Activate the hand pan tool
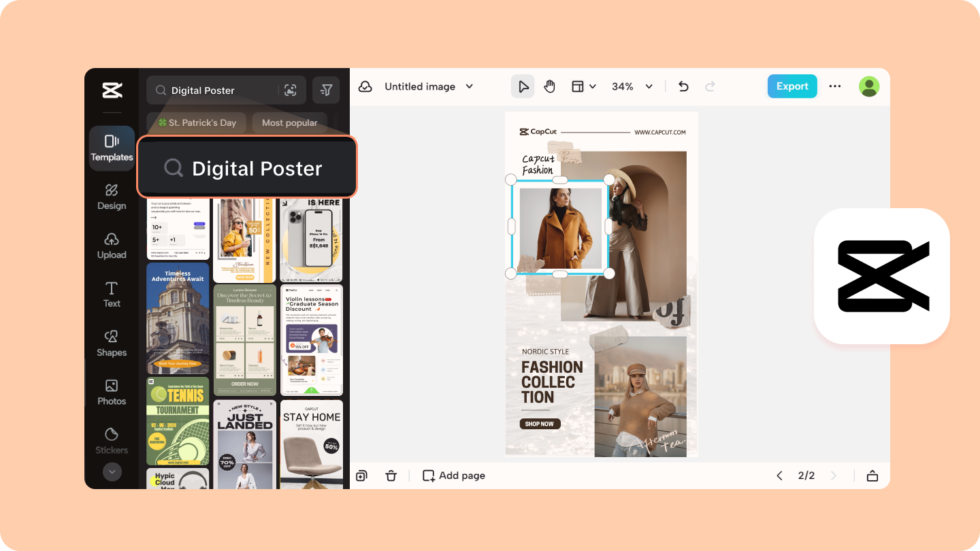Viewport: 980px width, 551px height. [549, 86]
